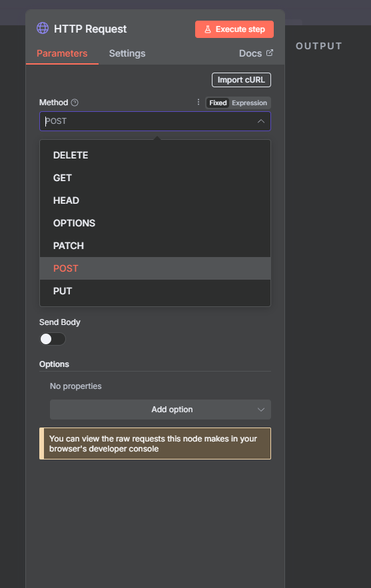Open the Method three-dot options menu
The width and height of the screenshot is (371, 588).
[198, 102]
